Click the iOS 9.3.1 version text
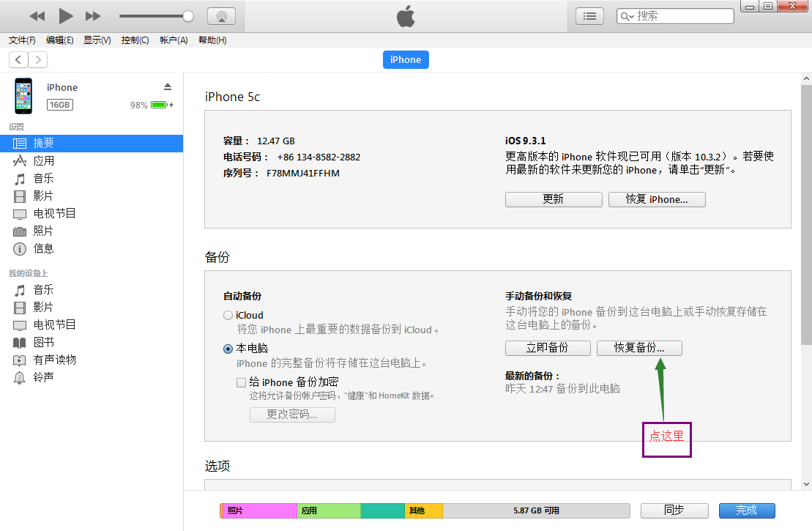 pos(525,141)
